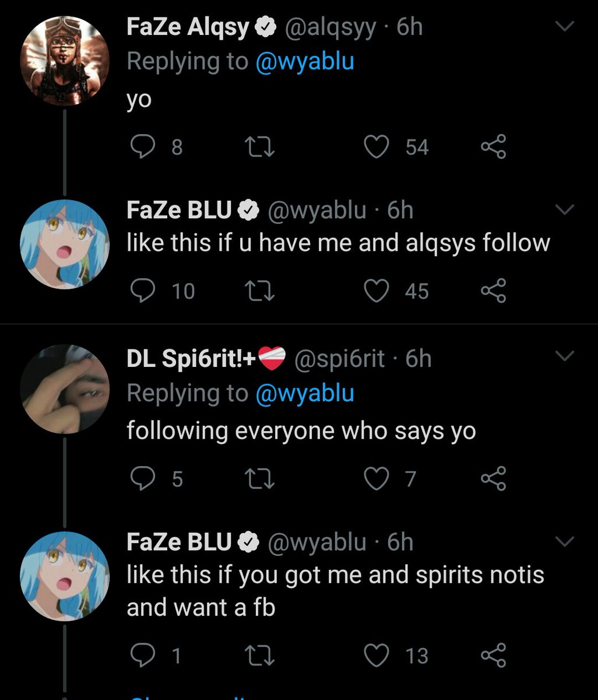The image size is (598, 700).
Task: Open the FaZe Alqsy display name
Action: [x=188, y=27]
